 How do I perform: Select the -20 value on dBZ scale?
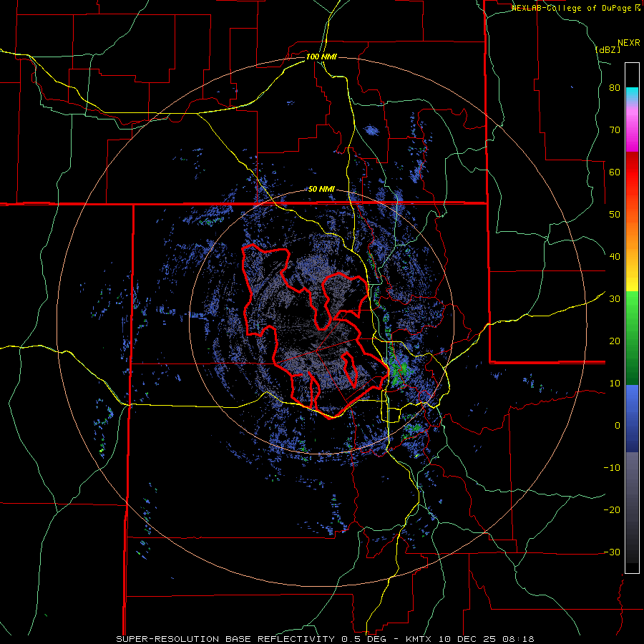click(612, 509)
